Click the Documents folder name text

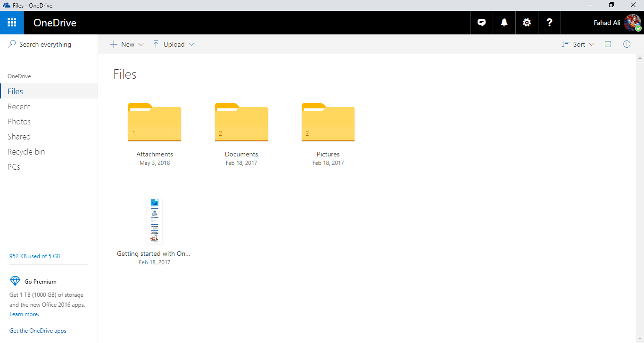[x=241, y=154]
